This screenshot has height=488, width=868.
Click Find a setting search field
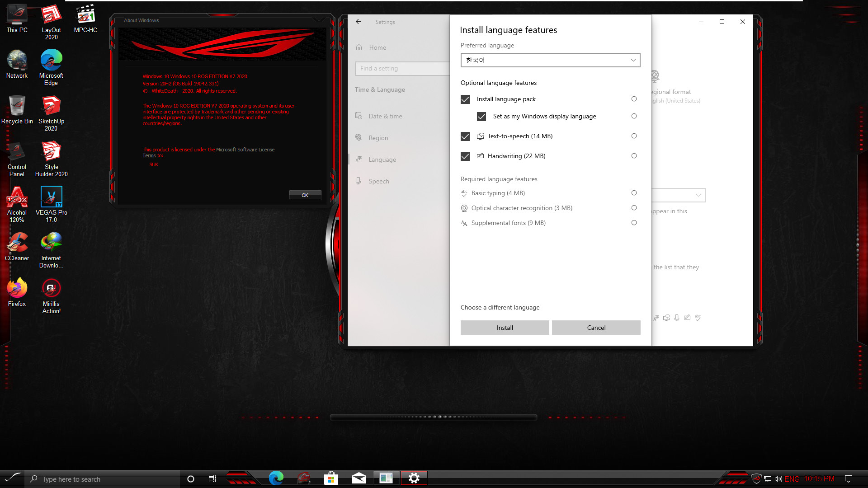[402, 68]
